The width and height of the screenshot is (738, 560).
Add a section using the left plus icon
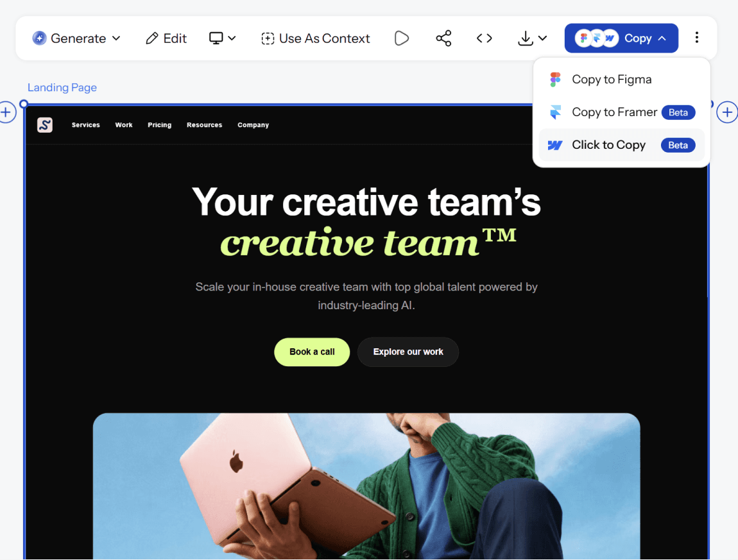pyautogui.click(x=6, y=112)
